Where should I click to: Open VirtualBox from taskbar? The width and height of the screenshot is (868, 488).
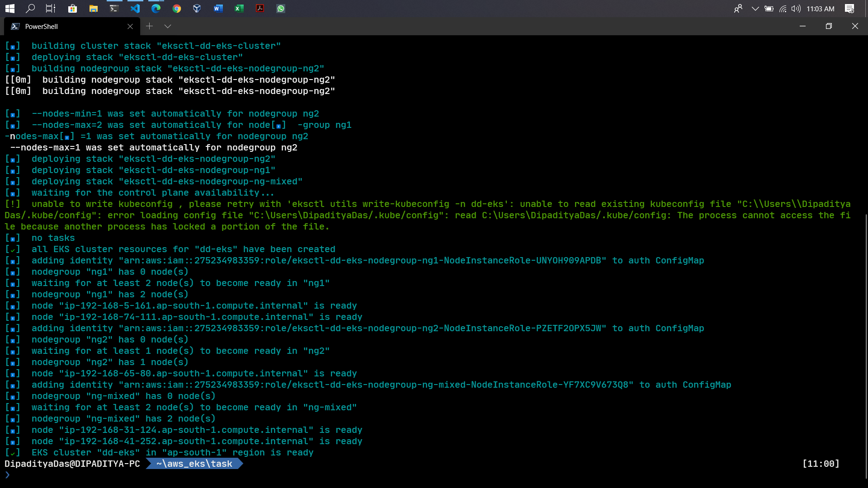[197, 9]
